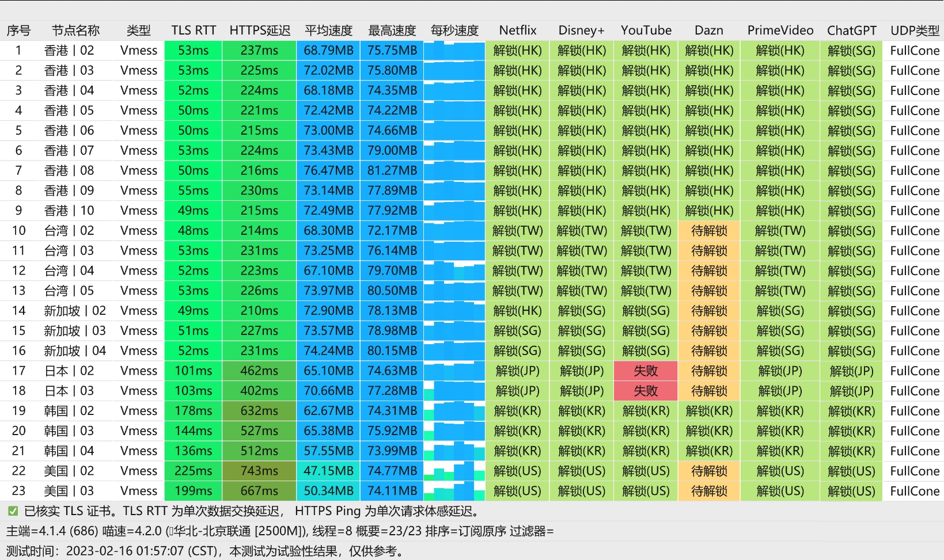Viewport: 944px width, 560px height.
Task: Click the 743ms HTTPS delay cell
Action: click(x=259, y=471)
